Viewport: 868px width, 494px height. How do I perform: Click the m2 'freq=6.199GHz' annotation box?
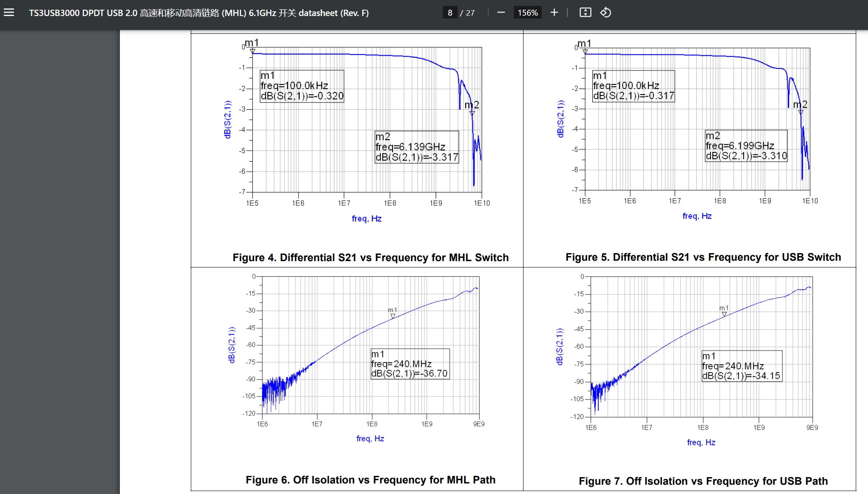pyautogui.click(x=746, y=146)
